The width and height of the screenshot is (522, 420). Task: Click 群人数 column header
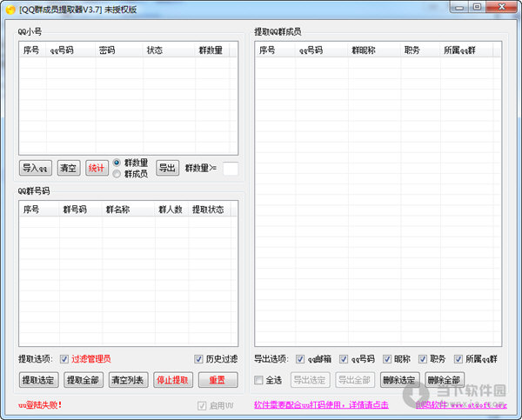(171, 210)
